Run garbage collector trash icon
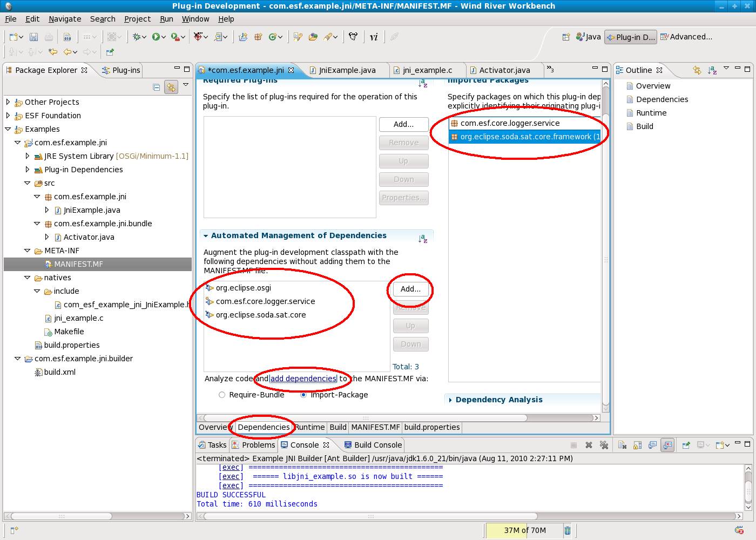756x540 pixels. click(x=568, y=530)
